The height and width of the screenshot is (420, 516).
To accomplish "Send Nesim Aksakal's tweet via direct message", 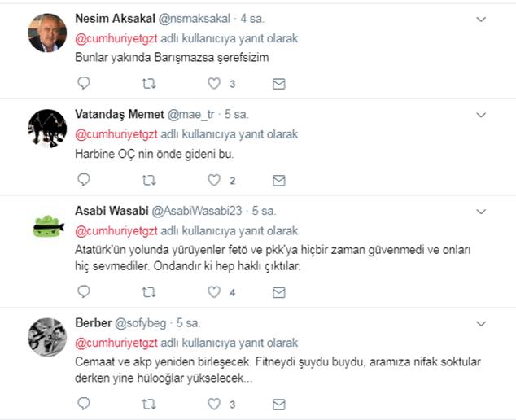I will (x=278, y=84).
